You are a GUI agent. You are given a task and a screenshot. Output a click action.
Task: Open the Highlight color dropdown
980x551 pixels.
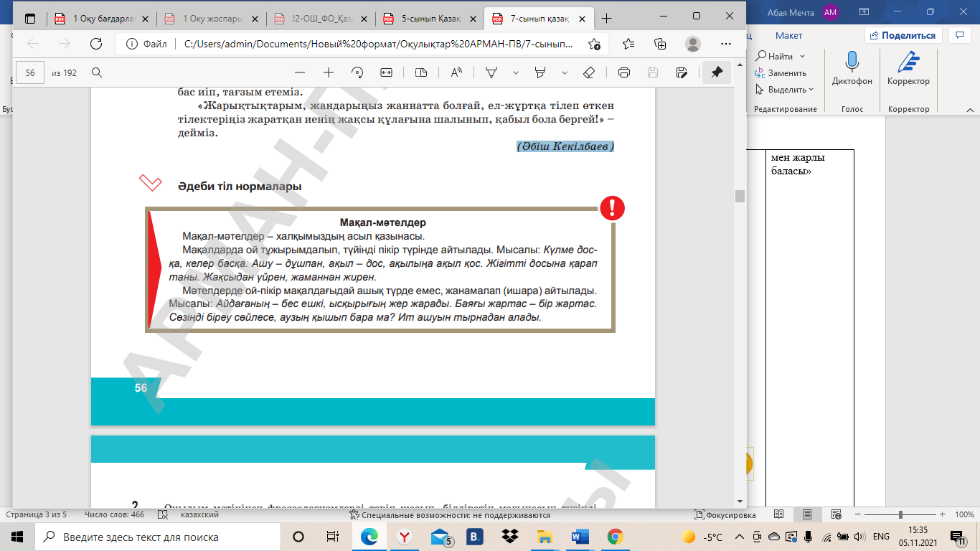(x=565, y=72)
